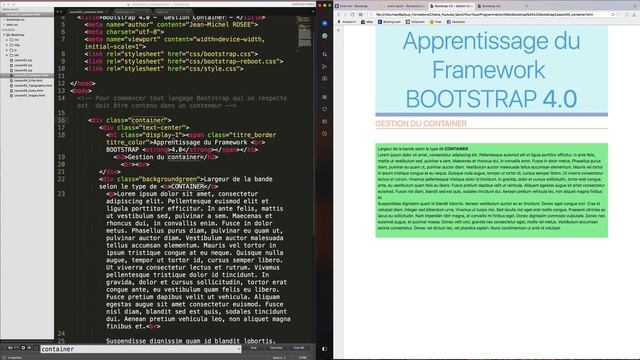
Task: Open bootstrap.css under Open Files
Action: tap(15, 20)
